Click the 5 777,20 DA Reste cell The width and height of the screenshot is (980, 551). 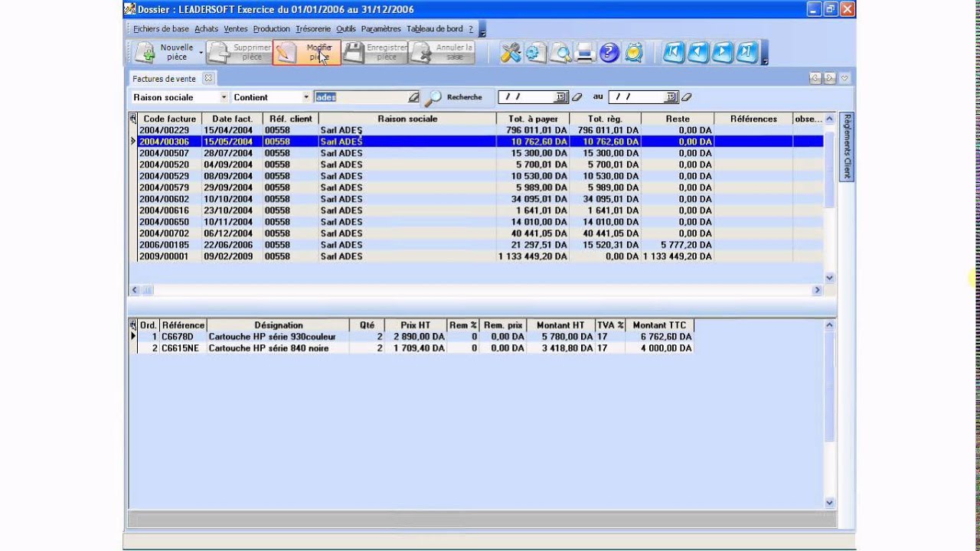click(x=678, y=245)
